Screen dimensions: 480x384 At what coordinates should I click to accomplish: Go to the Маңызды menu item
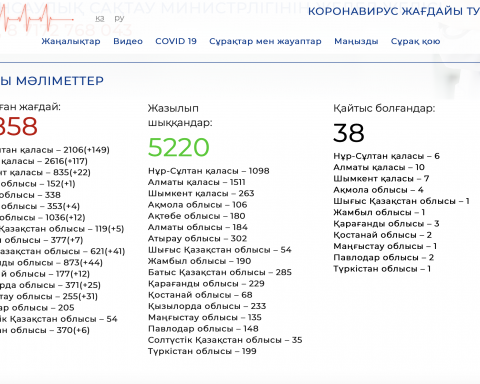click(x=356, y=41)
